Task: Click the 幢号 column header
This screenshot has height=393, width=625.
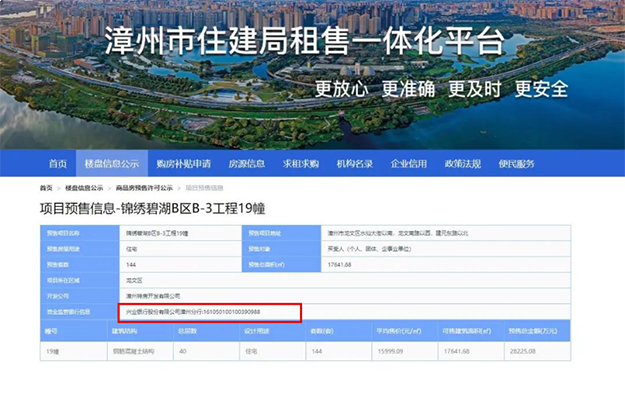Action: click(x=51, y=331)
